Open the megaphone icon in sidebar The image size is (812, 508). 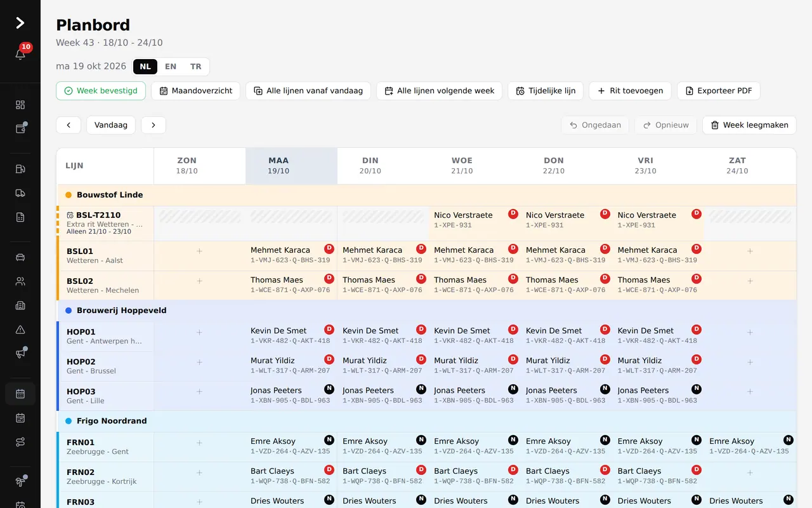coord(20,354)
